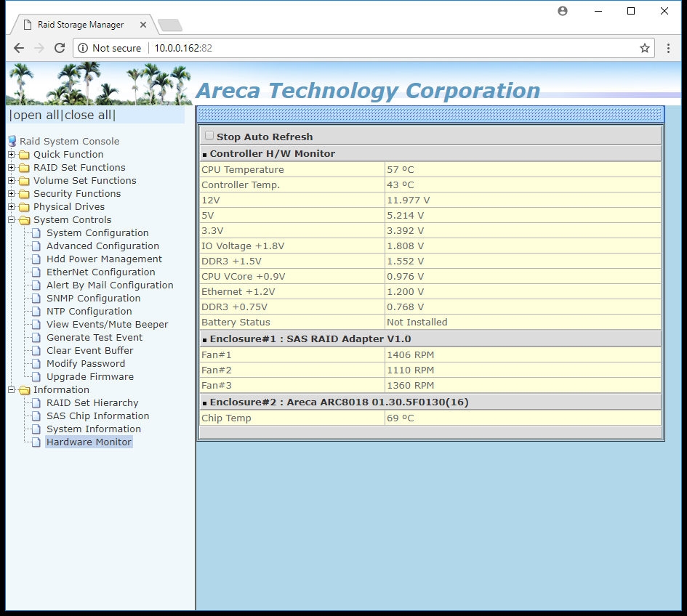The width and height of the screenshot is (687, 616).
Task: Click the Quick Function folder icon
Action: coord(25,155)
